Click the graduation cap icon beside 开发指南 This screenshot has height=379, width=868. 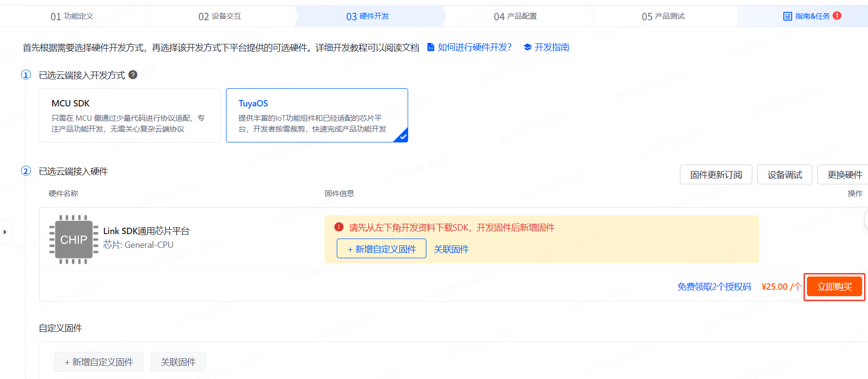coord(527,47)
